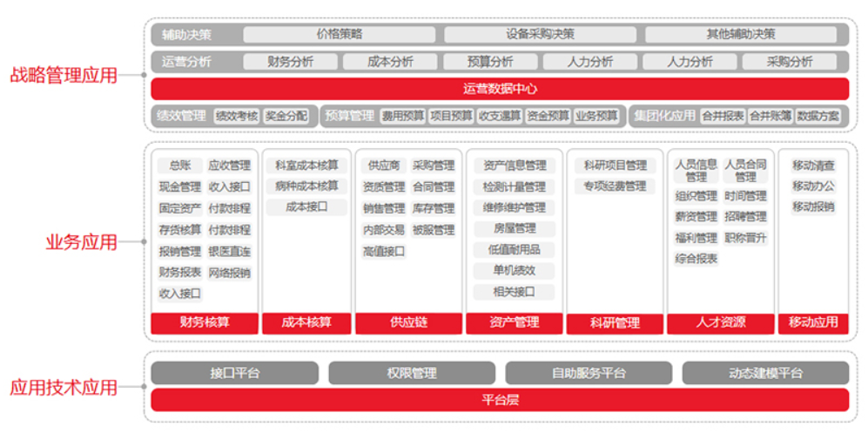Select the 设备采购决策 block
The image size is (868, 433).
point(540,35)
